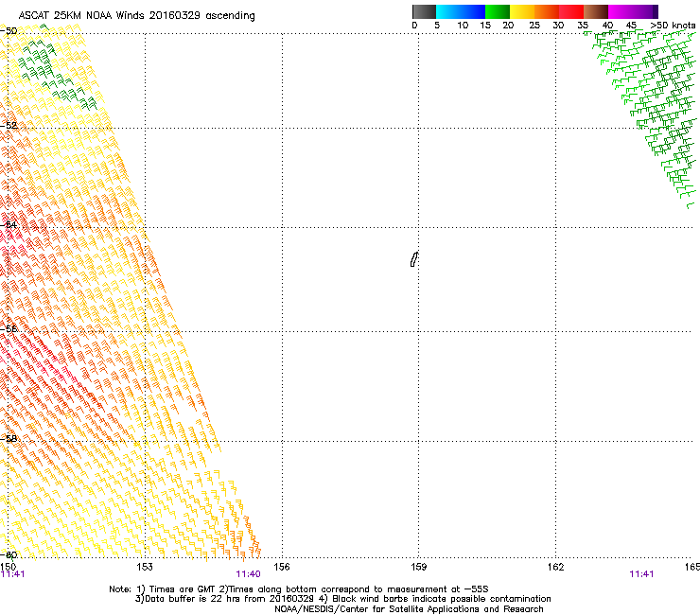Click the '10' label under the color bar

click(463, 26)
